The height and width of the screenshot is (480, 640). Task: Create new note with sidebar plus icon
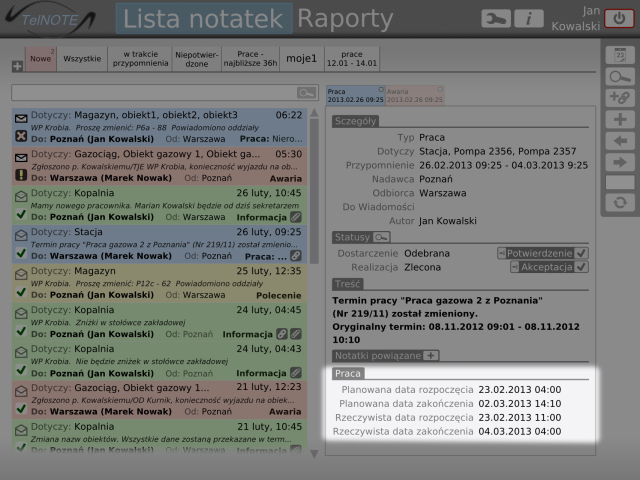click(620, 120)
